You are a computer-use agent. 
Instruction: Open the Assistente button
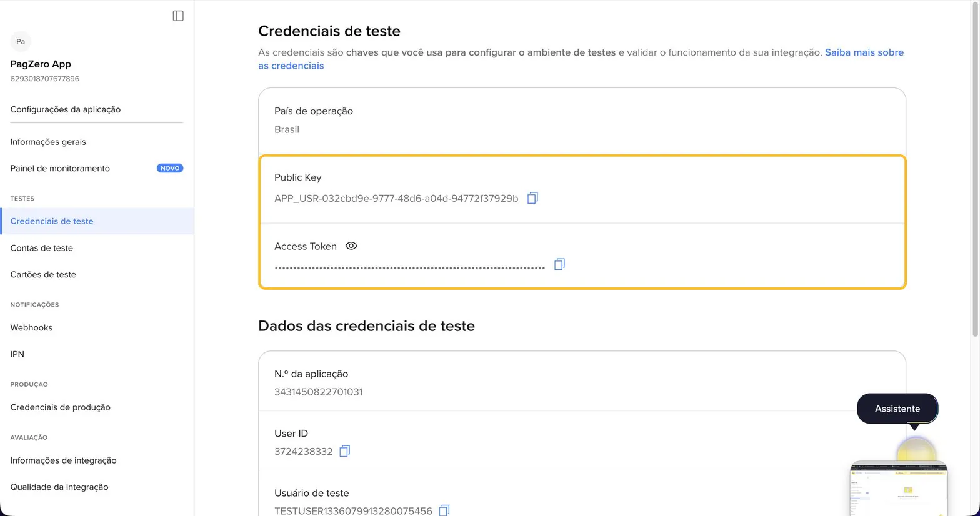[897, 409]
